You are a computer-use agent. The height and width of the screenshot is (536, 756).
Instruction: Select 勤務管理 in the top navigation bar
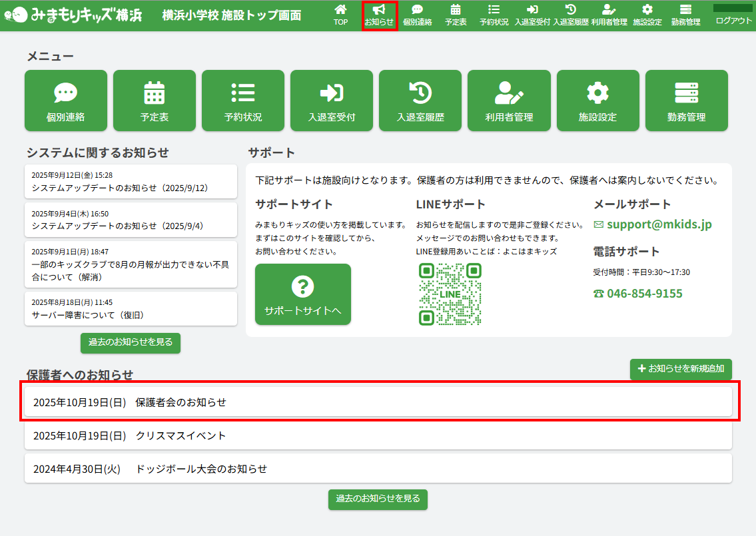coord(685,15)
